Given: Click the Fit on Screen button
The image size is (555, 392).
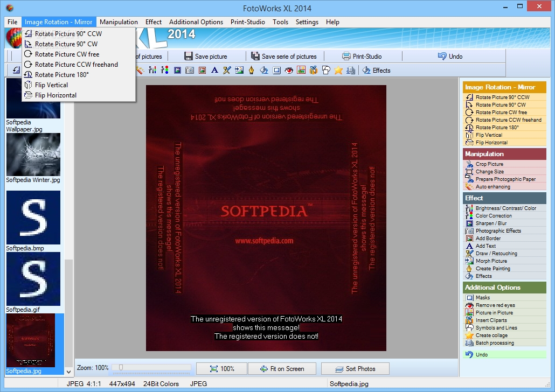Looking at the screenshot, I should point(282,369).
